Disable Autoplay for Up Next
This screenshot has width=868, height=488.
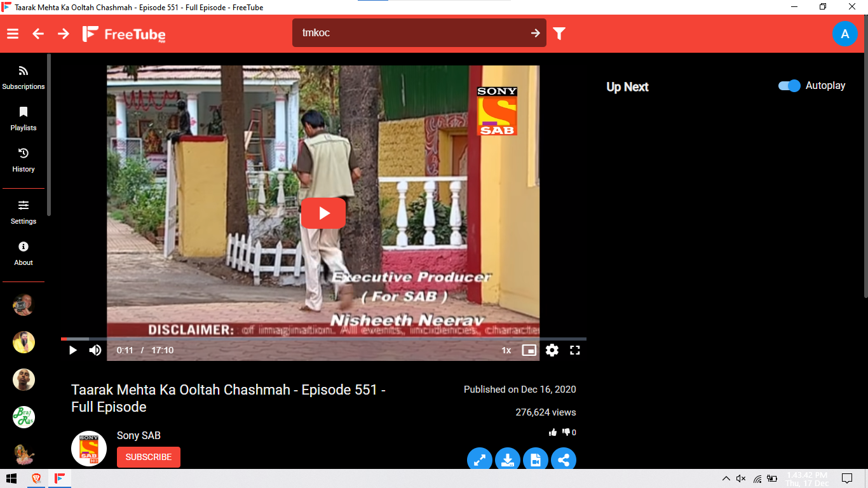(788, 85)
